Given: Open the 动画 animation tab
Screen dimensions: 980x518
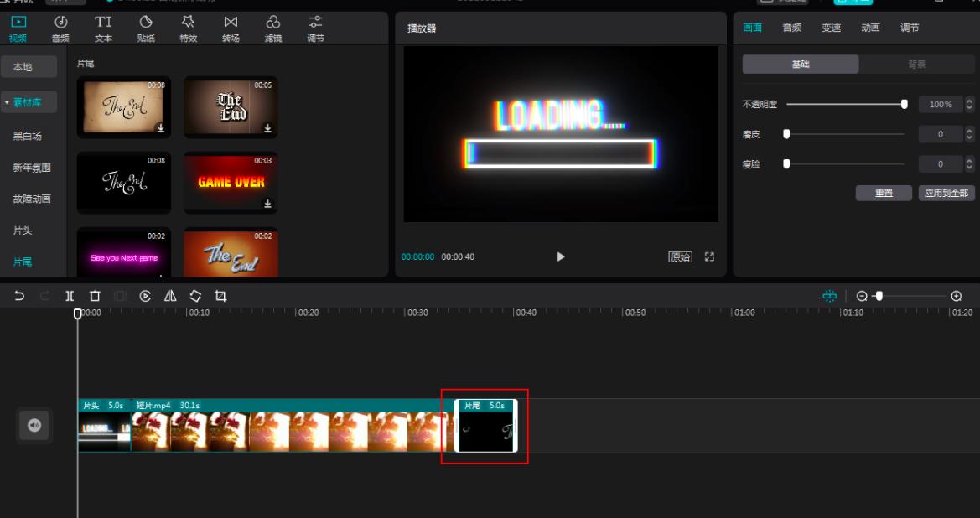Looking at the screenshot, I should (870, 28).
